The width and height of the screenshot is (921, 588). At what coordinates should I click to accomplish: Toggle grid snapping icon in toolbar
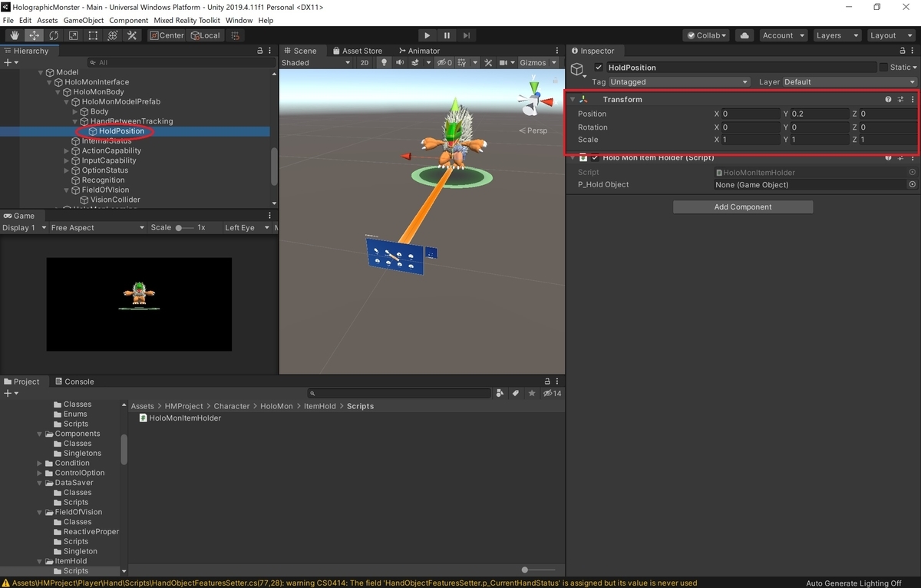[x=236, y=35]
